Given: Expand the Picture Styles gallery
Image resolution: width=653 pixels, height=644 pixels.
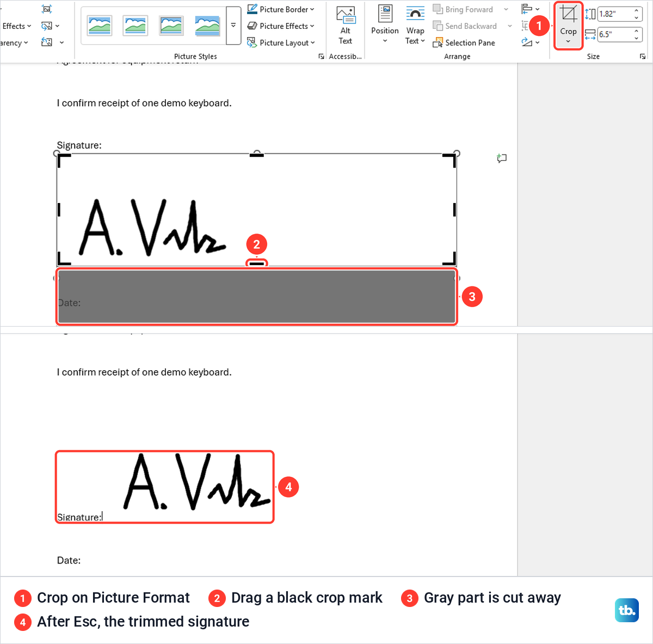Looking at the screenshot, I should pos(233,26).
